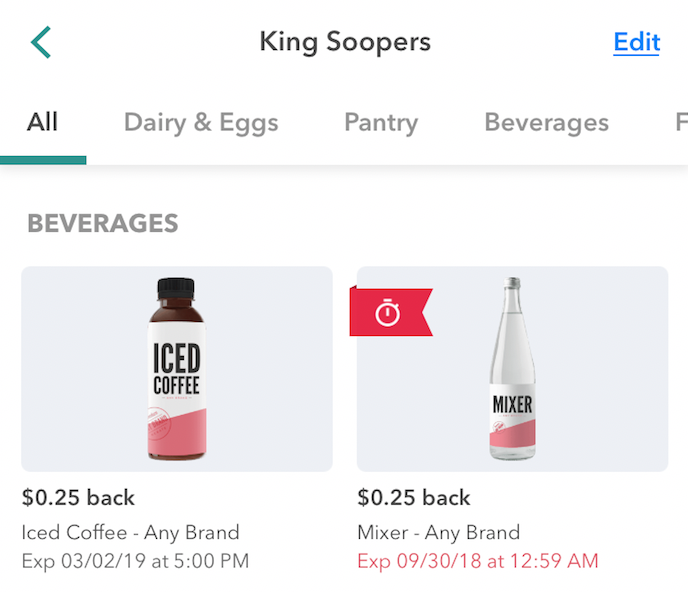Open the Pantry tab
Viewport: 688px width, 592px height.
(x=381, y=122)
